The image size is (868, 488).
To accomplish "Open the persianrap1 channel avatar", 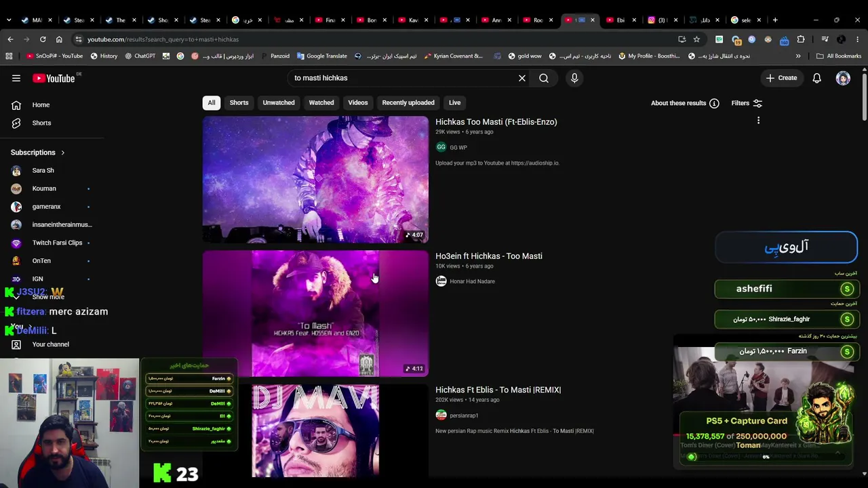I will point(441,415).
